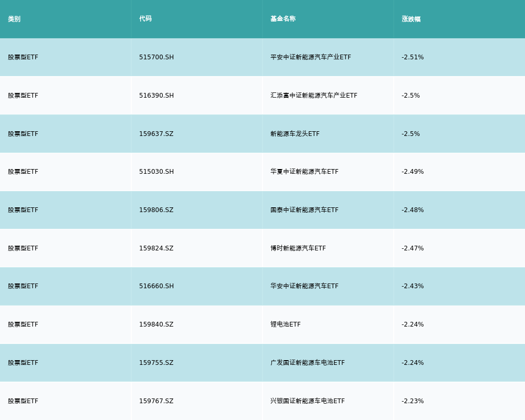The image size is (525, 420).
Task: Click fund name 广发国证新能源车电池ETF
Action: coord(307,363)
